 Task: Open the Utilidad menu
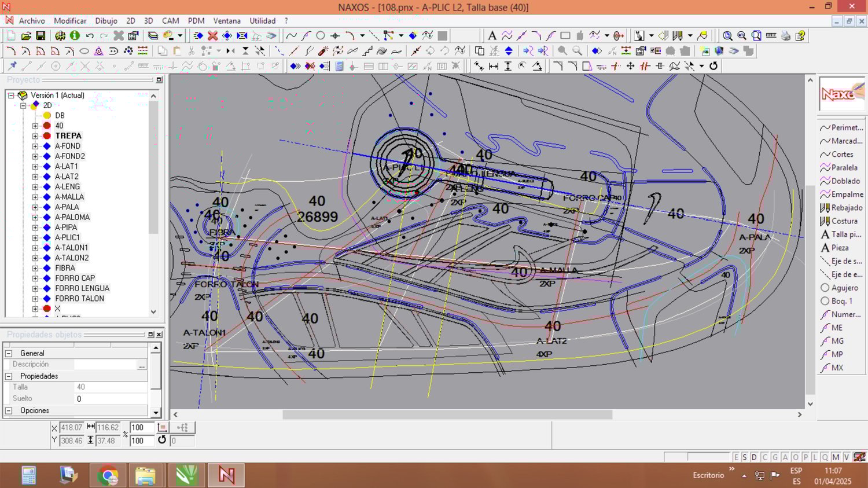pos(262,21)
